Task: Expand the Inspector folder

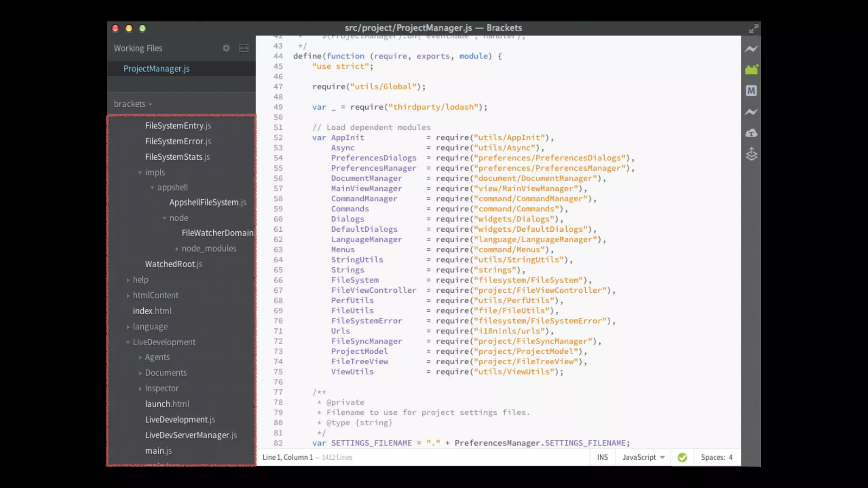Action: coord(140,389)
